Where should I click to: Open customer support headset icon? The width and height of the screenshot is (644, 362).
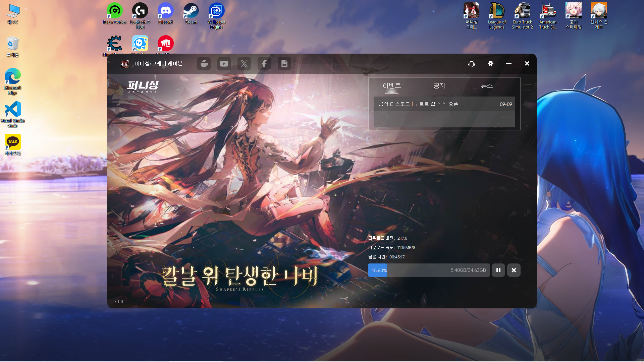[x=472, y=64]
